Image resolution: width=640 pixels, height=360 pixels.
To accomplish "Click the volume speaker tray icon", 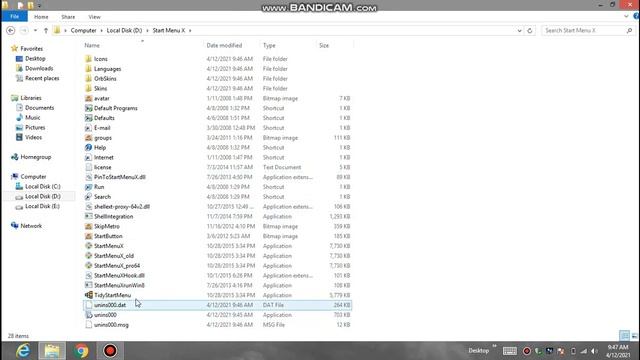I will pyautogui.click(x=594, y=351).
